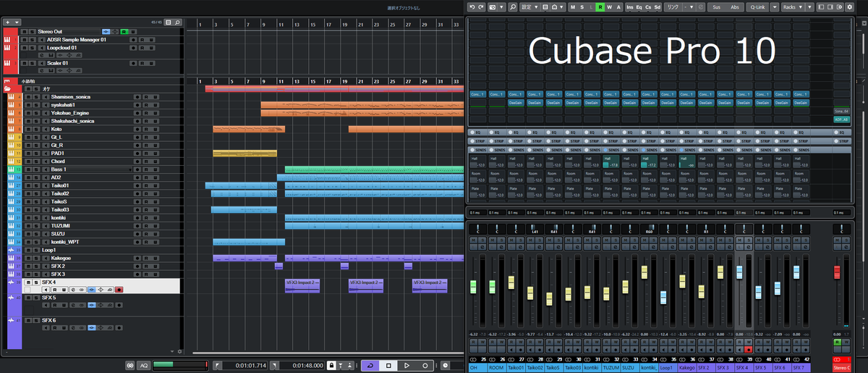This screenshot has height=373, width=868.
Task: Open the track list search magnifier icon
Action: click(177, 22)
